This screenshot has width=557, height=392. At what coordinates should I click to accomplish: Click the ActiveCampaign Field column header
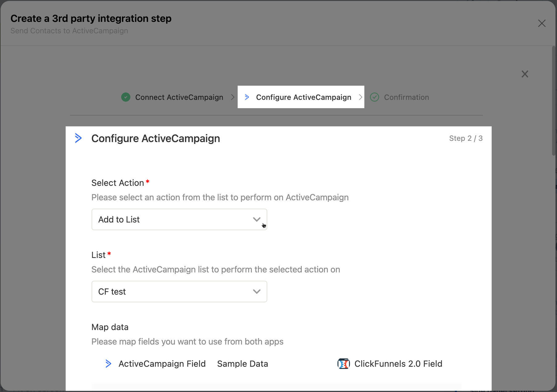point(162,364)
